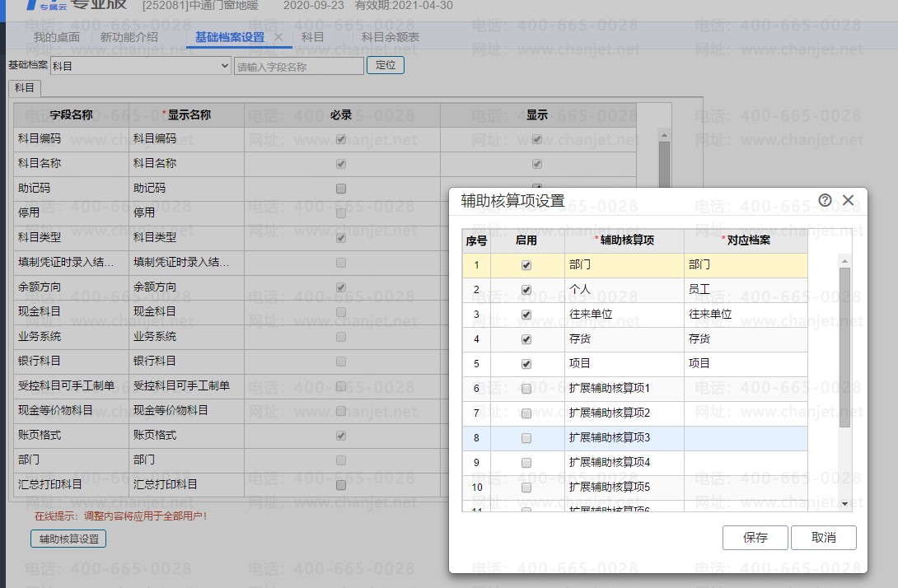
Task: Uncheck 启用 for 部门 row
Action: point(526,265)
